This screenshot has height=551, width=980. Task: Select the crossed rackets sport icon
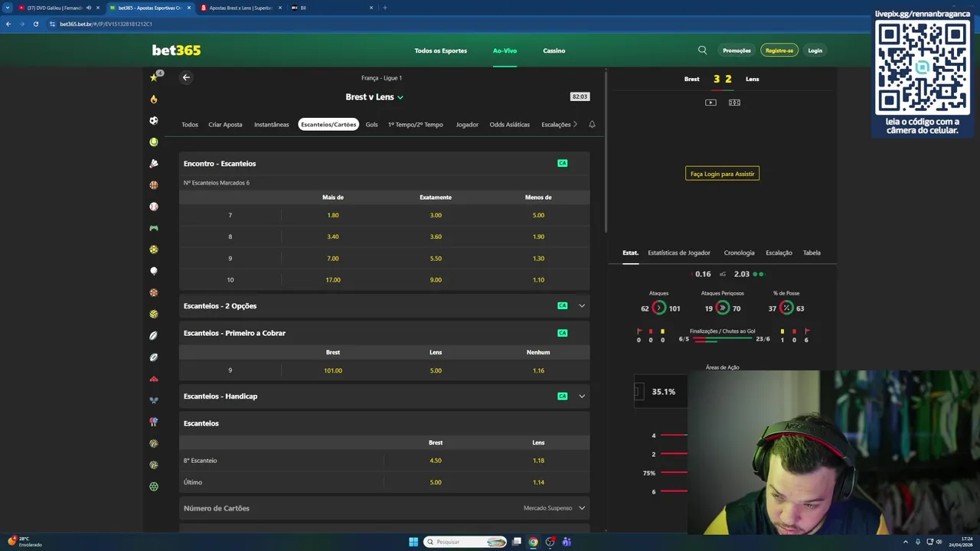tap(154, 400)
